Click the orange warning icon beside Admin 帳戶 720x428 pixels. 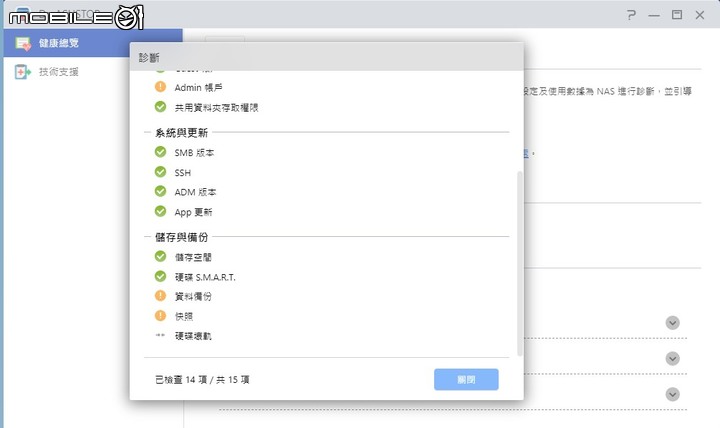click(x=160, y=86)
